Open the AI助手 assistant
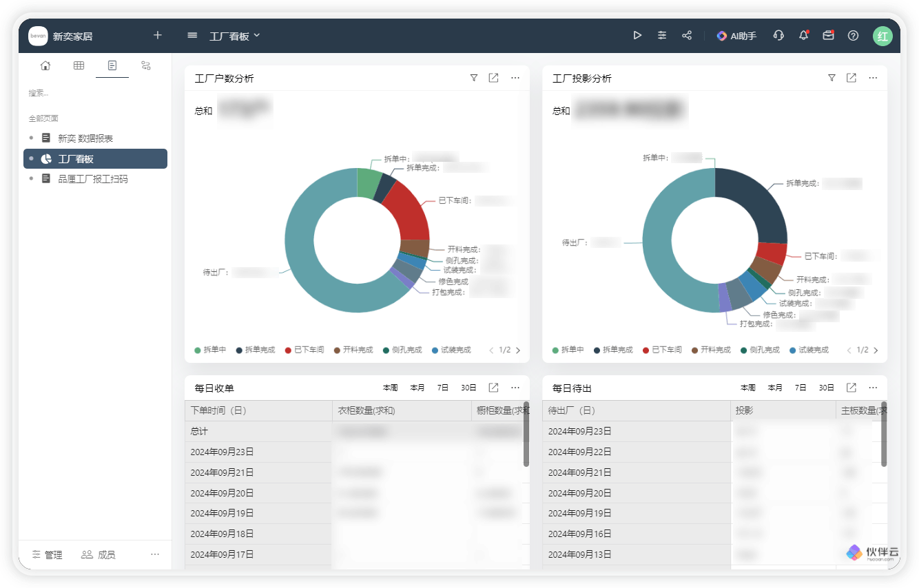This screenshot has height=588, width=919. [x=736, y=36]
